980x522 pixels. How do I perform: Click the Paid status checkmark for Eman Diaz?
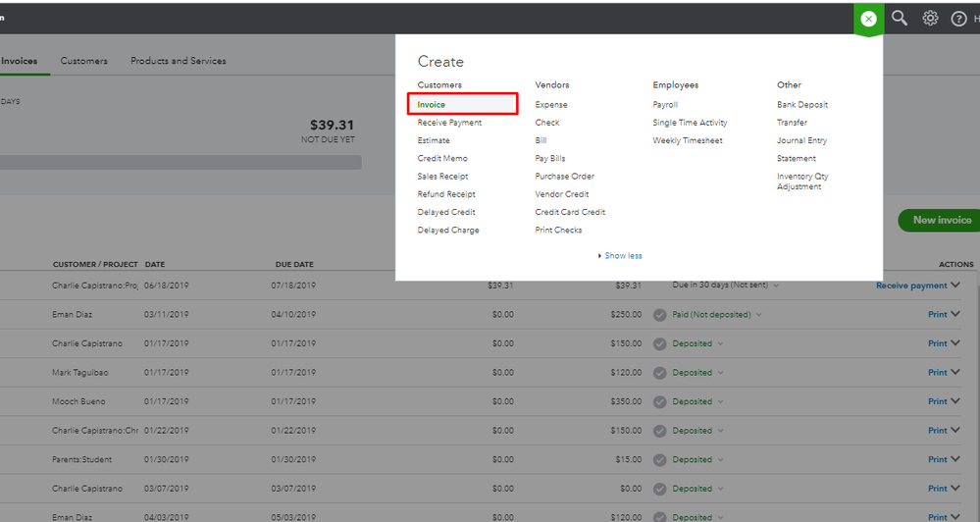660,315
